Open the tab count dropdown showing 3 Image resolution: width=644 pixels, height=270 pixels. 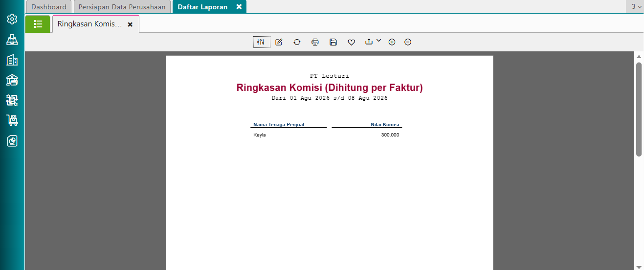[x=636, y=7]
